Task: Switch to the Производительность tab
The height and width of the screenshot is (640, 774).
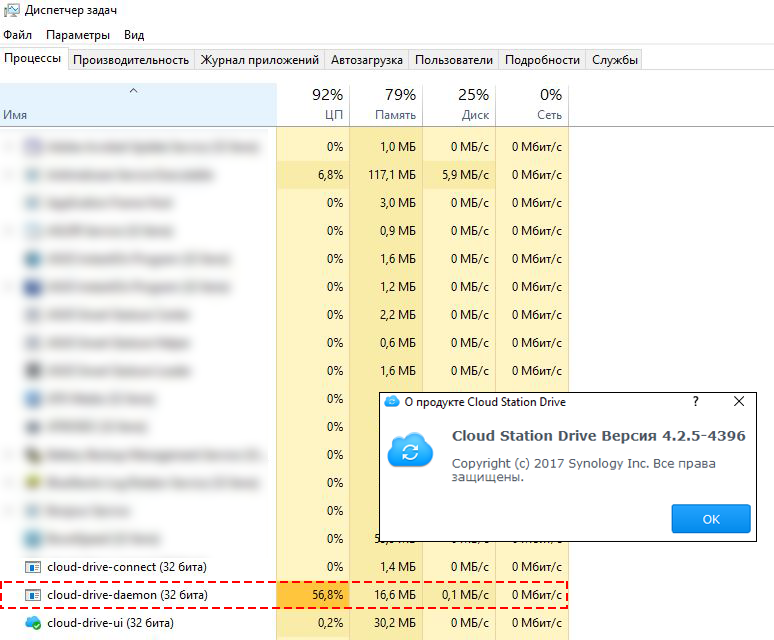Action: [x=131, y=60]
